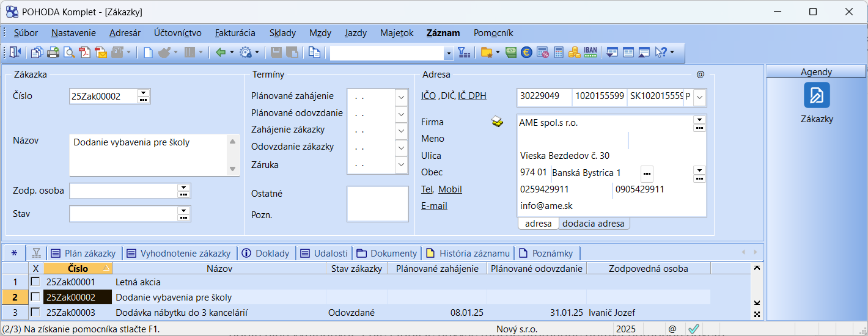
Task: Check the box for row 25Zak00001
Action: 35,282
